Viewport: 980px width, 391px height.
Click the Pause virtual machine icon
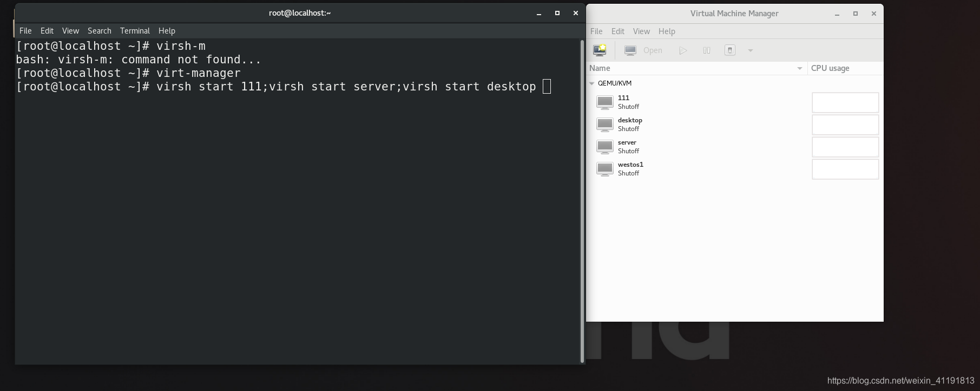(706, 50)
